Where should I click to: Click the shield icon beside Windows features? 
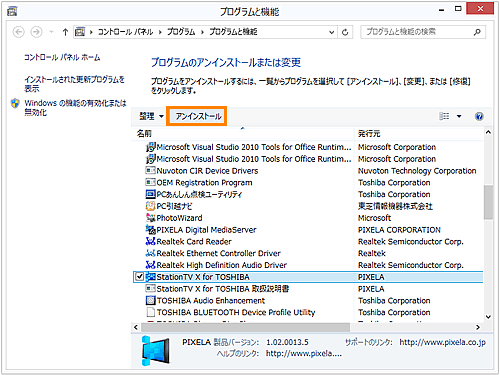tap(15, 104)
